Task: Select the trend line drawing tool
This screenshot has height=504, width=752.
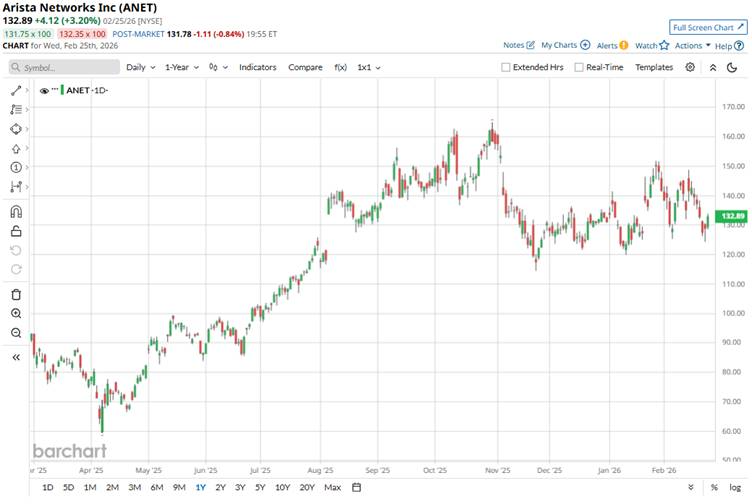Action: click(16, 90)
